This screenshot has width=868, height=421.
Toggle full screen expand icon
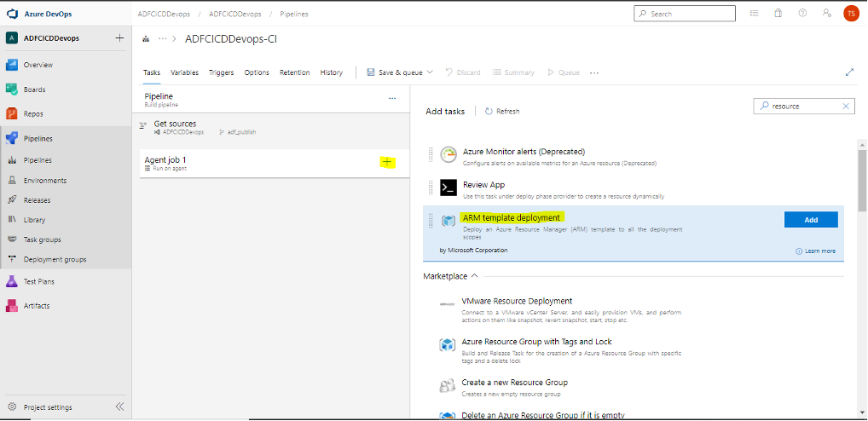pos(850,72)
